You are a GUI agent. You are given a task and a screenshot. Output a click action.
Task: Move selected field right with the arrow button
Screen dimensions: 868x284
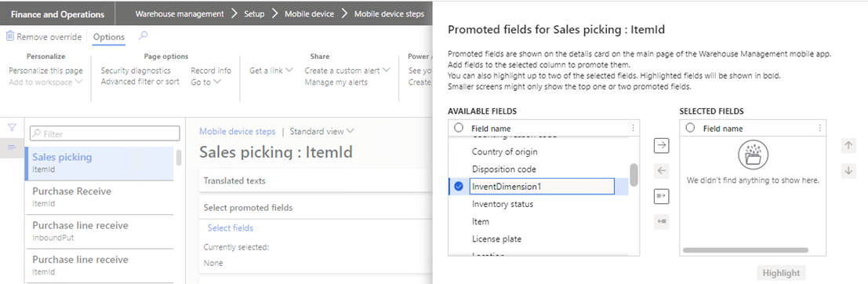click(662, 146)
